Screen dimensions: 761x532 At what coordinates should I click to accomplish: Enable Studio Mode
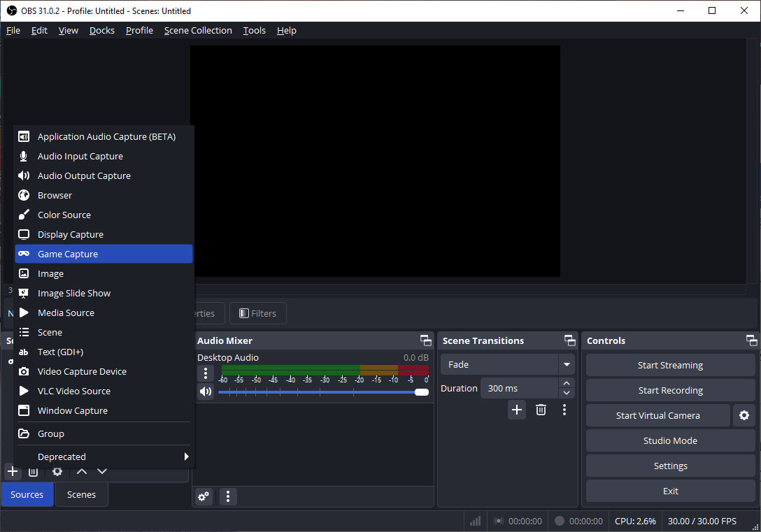(x=670, y=441)
